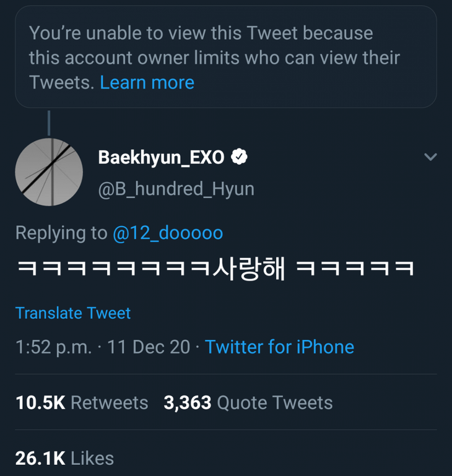Open the "Learn more" link

click(x=147, y=82)
